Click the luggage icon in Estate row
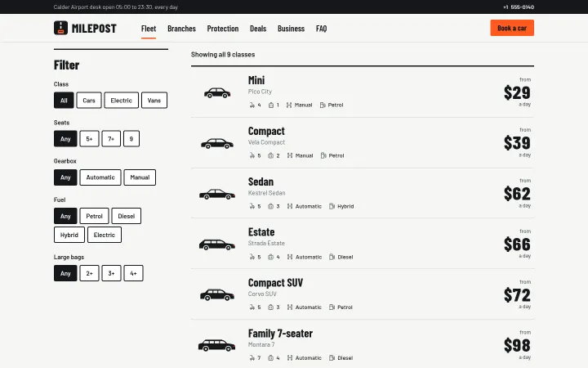The height and width of the screenshot is (368, 588). 271,257
